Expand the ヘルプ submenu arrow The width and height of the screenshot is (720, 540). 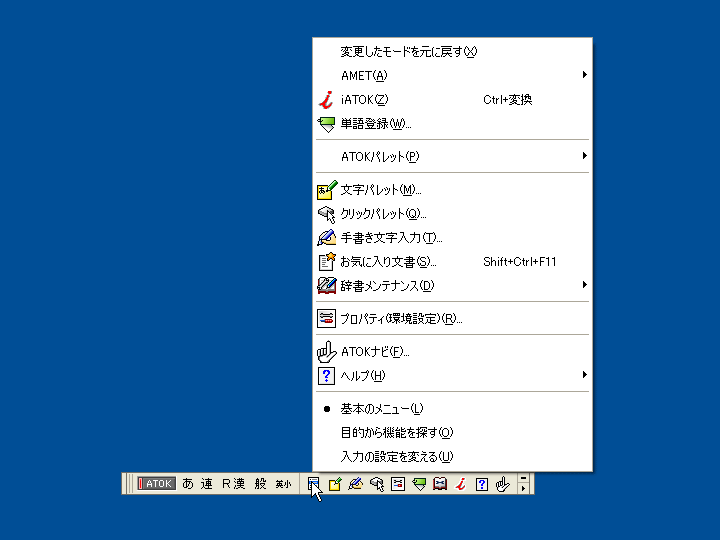585,375
